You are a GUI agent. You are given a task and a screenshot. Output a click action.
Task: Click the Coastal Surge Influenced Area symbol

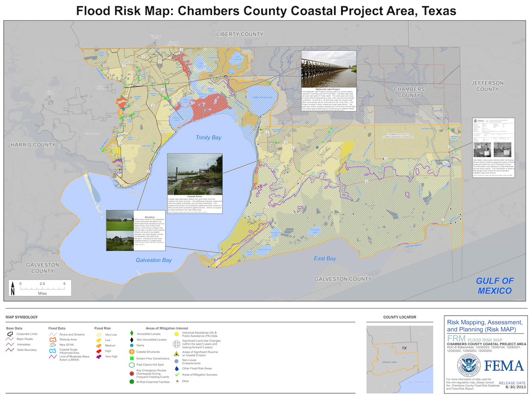pyautogui.click(x=52, y=351)
